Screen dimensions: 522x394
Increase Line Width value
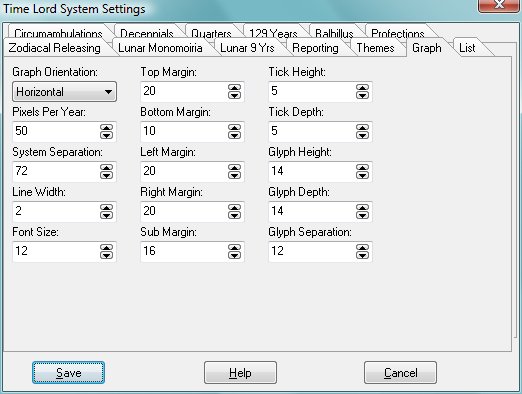(x=106, y=208)
